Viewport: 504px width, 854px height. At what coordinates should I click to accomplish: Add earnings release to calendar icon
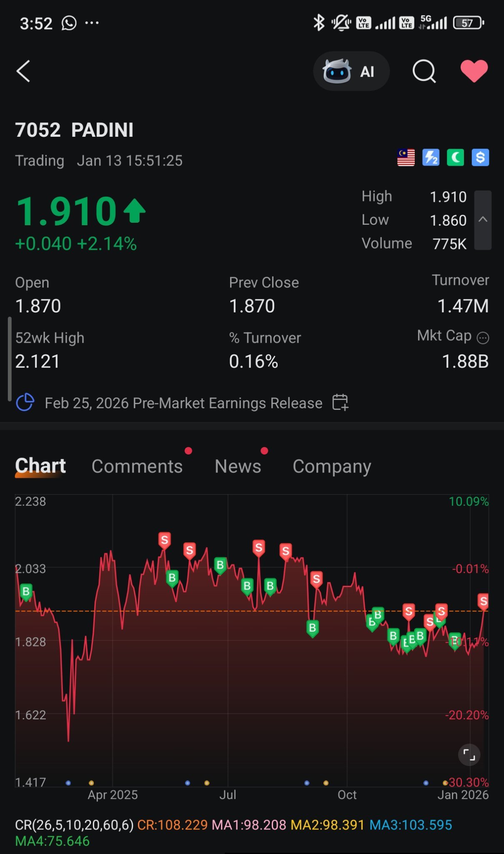tap(340, 402)
